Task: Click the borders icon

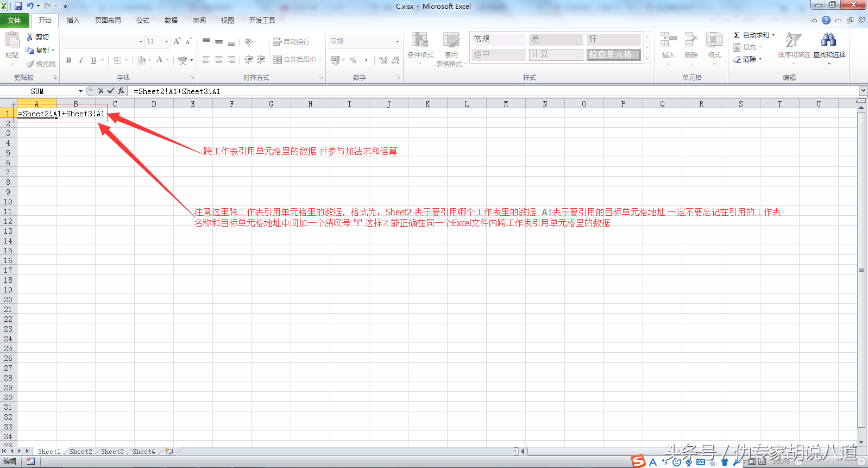Action: [x=117, y=60]
